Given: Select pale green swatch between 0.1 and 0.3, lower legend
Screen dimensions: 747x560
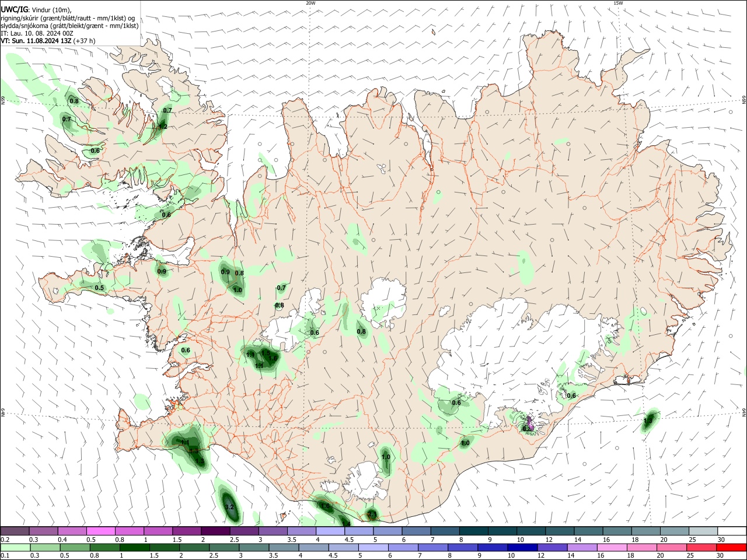Looking at the screenshot, I should [x=15, y=547].
